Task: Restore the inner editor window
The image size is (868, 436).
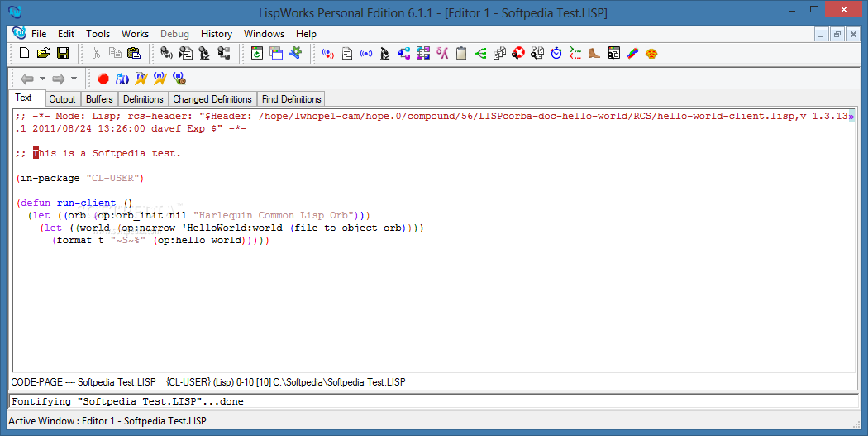Action: pos(837,35)
